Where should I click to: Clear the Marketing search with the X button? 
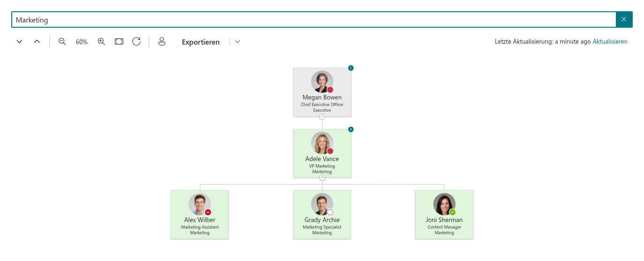(x=624, y=19)
